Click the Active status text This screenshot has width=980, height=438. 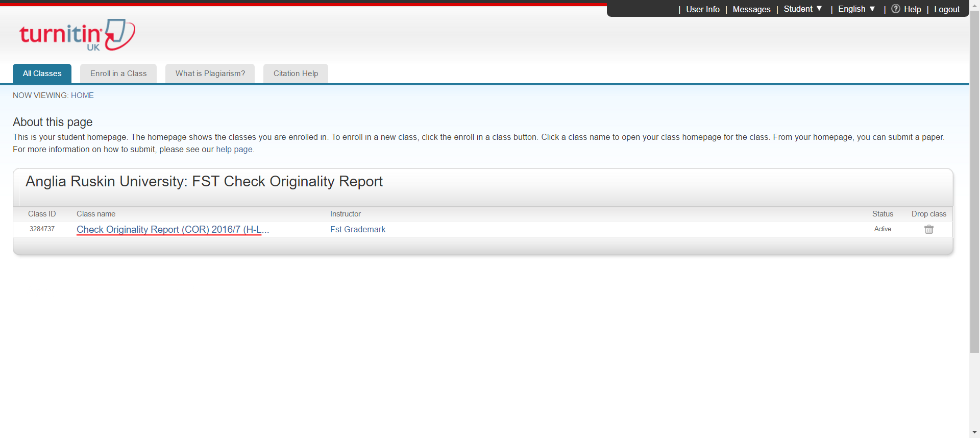click(883, 229)
